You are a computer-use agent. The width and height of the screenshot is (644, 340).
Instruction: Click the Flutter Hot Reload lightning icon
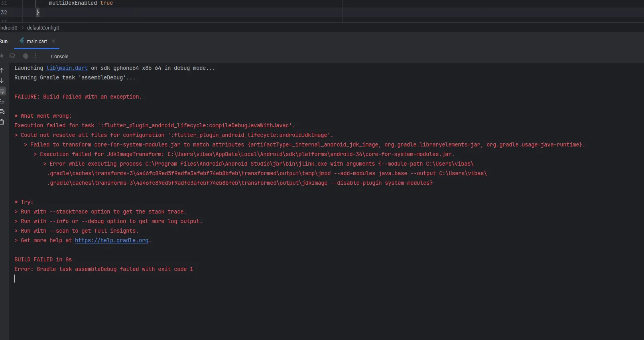(x=2, y=56)
